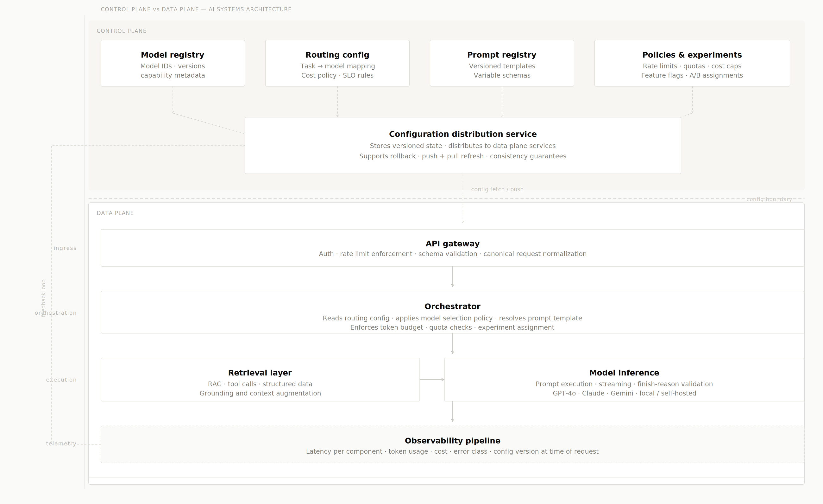
Task: Select the 'config fetch / push' label
Action: (x=497, y=189)
